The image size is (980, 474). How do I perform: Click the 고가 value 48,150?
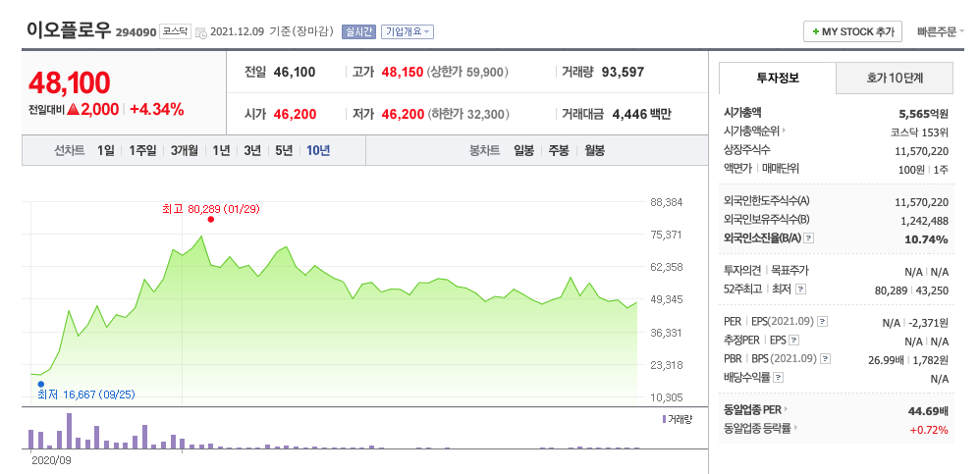tap(403, 73)
